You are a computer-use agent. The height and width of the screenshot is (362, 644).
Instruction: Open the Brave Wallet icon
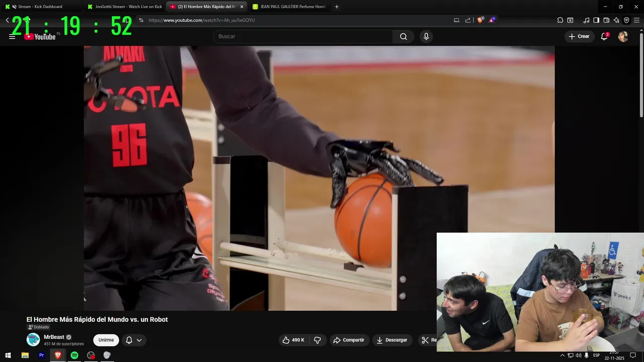[606, 20]
